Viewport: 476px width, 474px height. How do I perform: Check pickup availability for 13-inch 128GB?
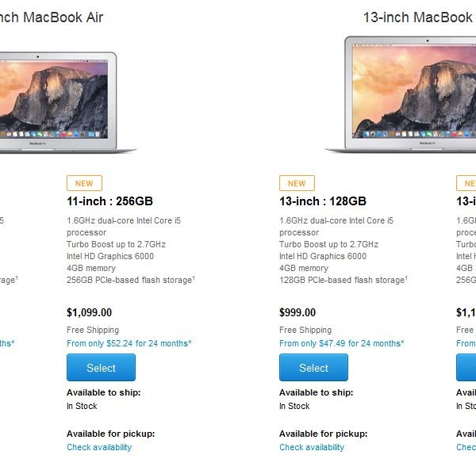(312, 447)
